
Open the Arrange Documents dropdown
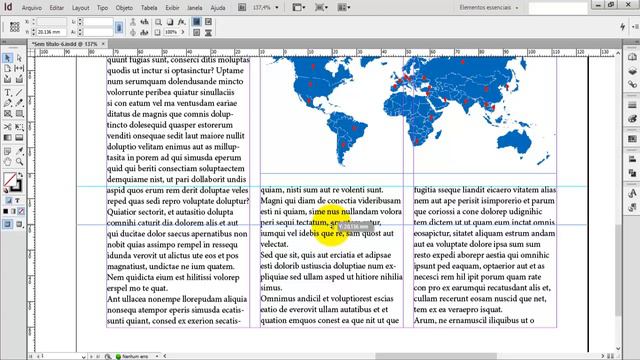tap(344, 7)
